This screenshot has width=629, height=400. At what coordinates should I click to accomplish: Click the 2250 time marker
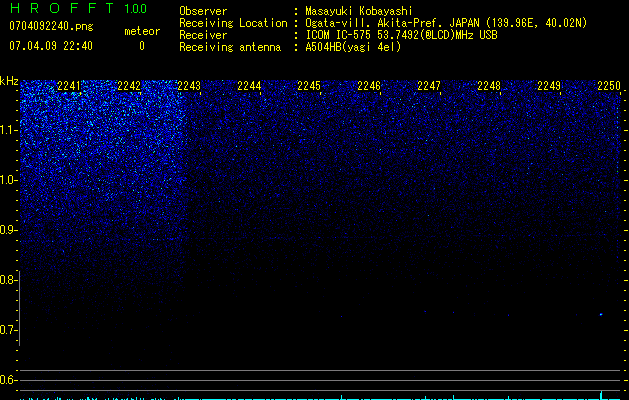coord(609,86)
